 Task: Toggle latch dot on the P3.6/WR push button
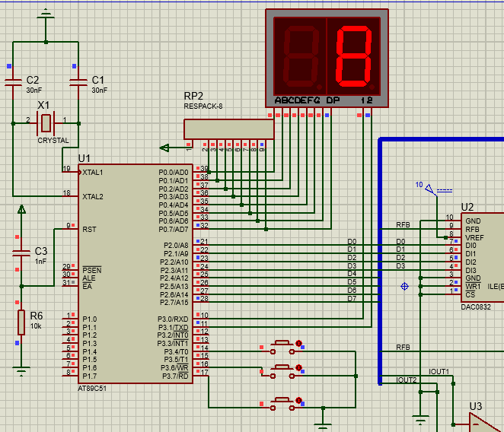(298, 367)
